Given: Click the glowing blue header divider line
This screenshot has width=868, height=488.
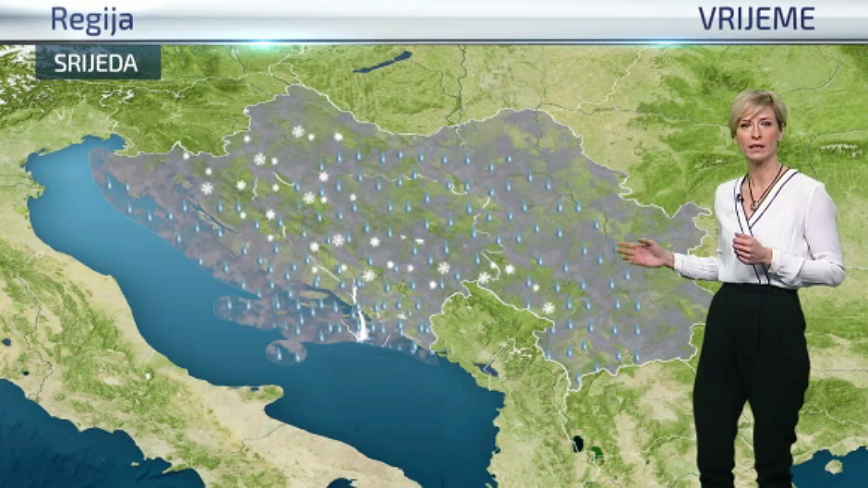Looking at the screenshot, I should [x=434, y=42].
